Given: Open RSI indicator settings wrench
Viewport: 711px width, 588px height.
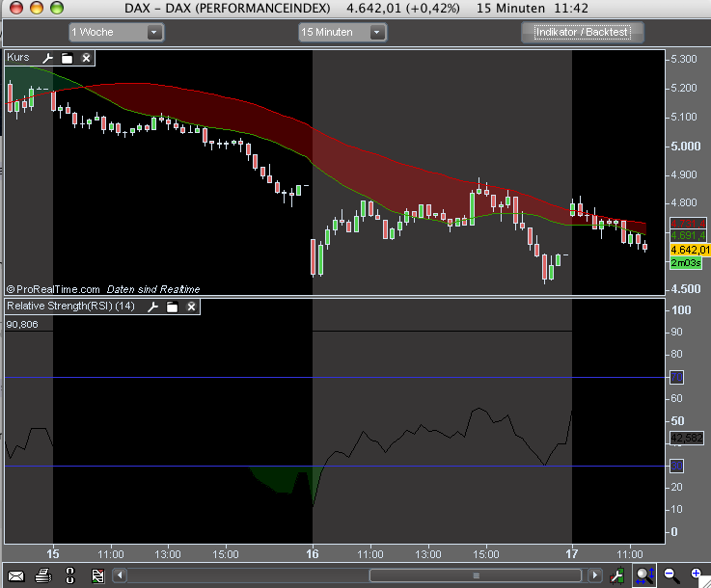Looking at the screenshot, I should (x=152, y=307).
